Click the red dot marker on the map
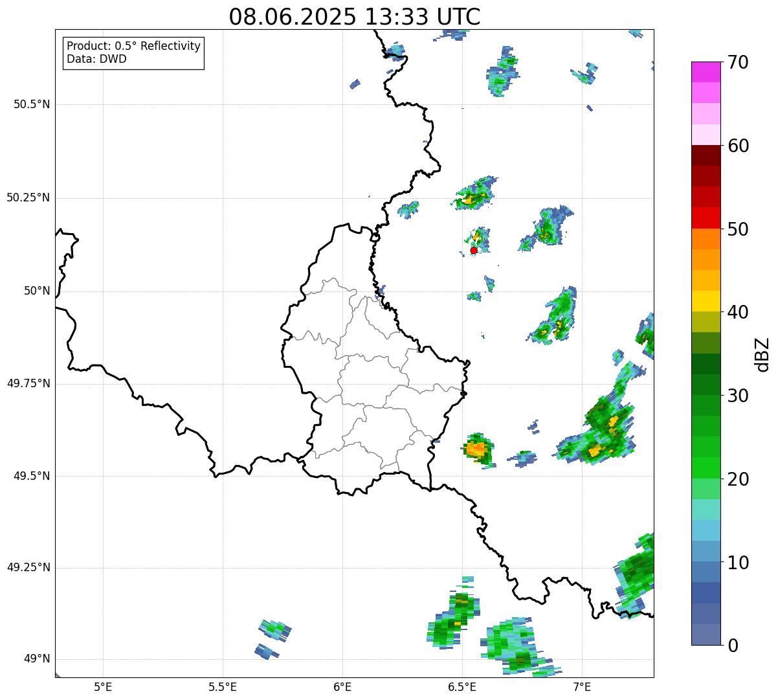Viewport: 778px width, 700px height. pyautogui.click(x=474, y=251)
